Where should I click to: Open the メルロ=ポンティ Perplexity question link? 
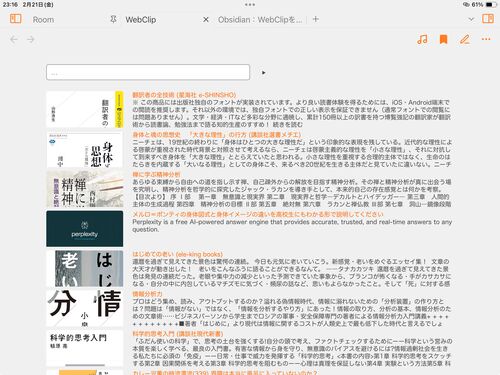[x=258, y=214]
